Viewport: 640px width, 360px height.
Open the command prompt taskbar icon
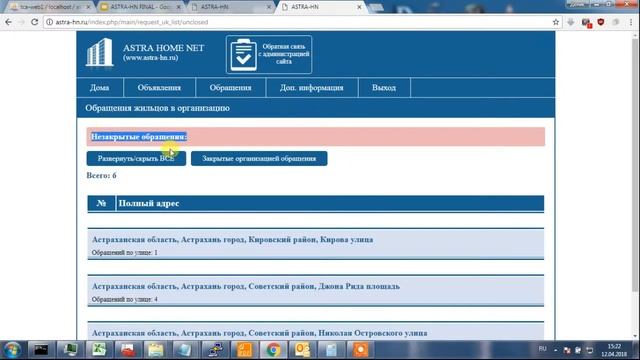[x=41, y=350]
